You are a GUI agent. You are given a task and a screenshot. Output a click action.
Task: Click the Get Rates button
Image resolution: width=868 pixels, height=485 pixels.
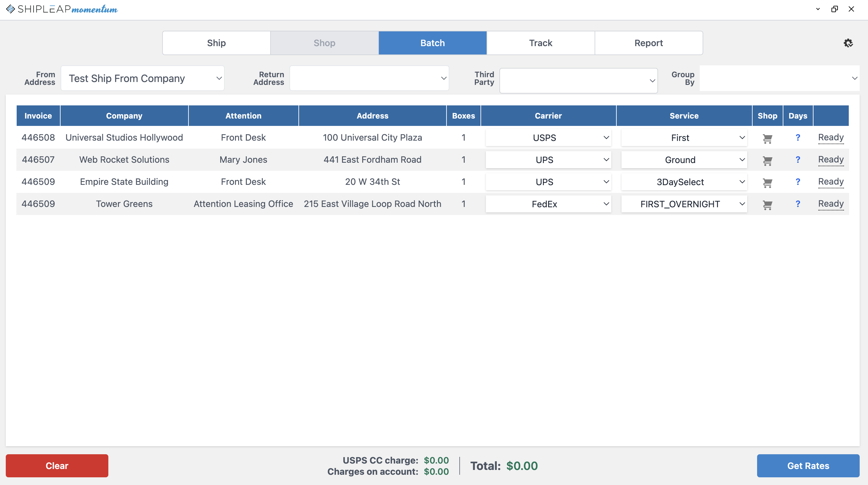[x=808, y=465]
